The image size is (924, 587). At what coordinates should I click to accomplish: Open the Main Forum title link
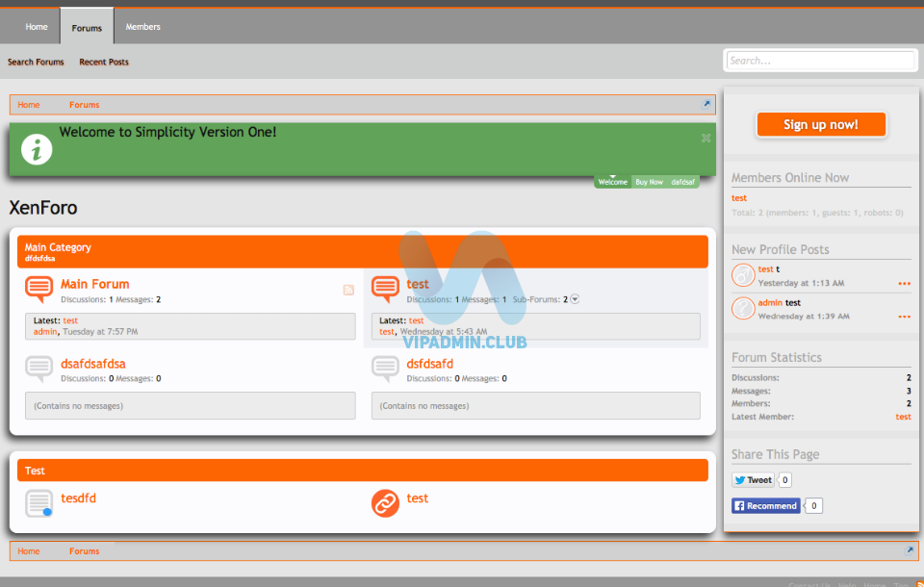(x=95, y=284)
